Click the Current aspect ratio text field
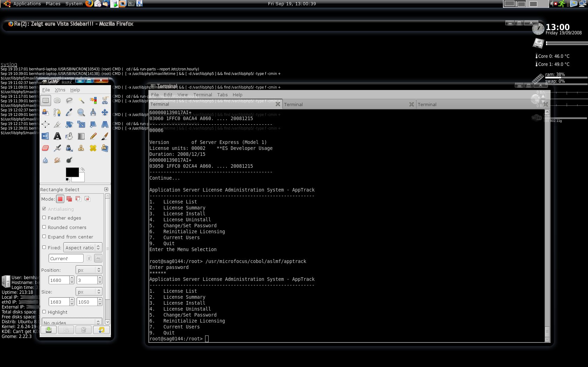The height and width of the screenshot is (367, 588). click(x=66, y=258)
